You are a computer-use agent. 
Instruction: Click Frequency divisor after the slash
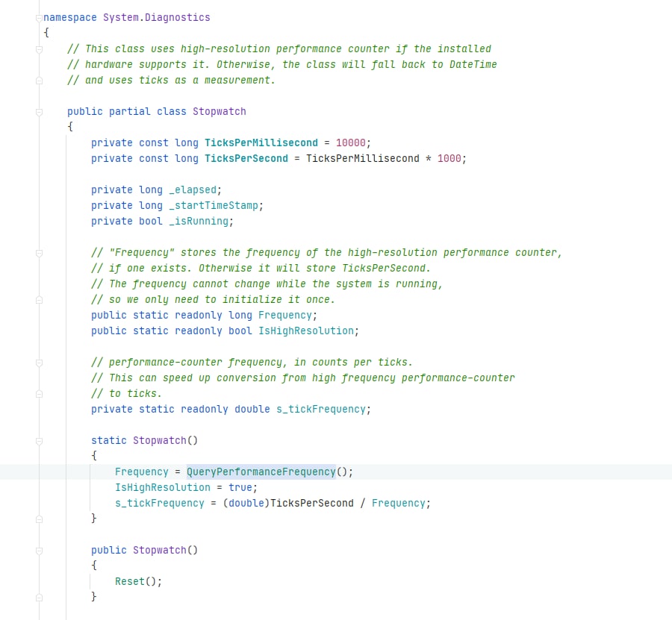click(x=399, y=503)
